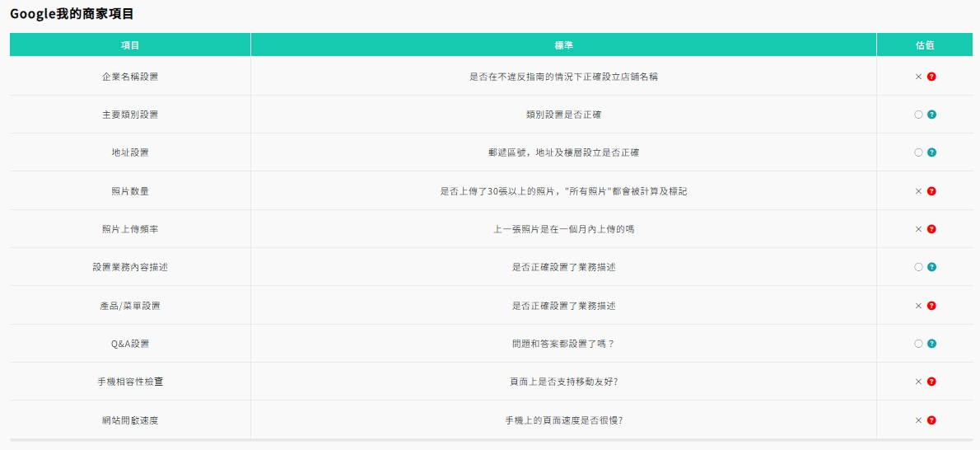Screen dimensions: 980x450
Task: Select the Q&A設置 item cell
Action: [x=130, y=344]
